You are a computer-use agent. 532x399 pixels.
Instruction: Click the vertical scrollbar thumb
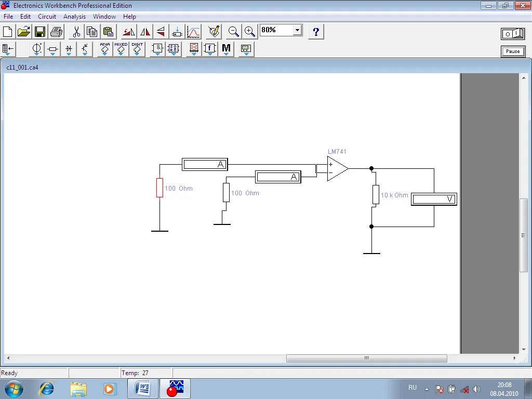[x=524, y=235]
